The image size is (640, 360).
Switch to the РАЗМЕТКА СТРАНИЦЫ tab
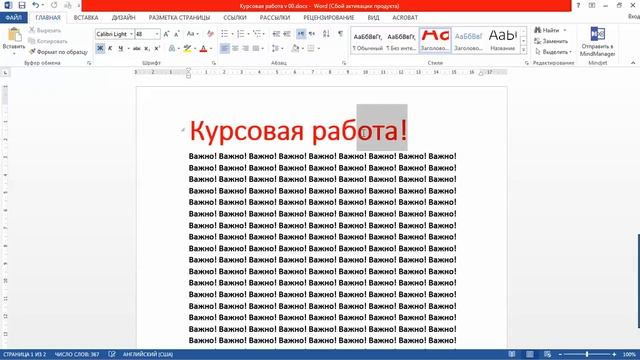[179, 18]
